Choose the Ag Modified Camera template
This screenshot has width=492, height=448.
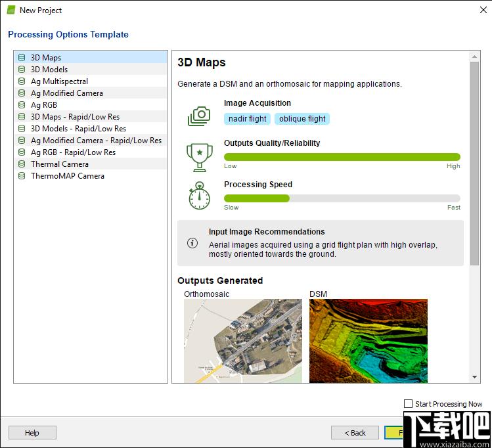(91, 93)
